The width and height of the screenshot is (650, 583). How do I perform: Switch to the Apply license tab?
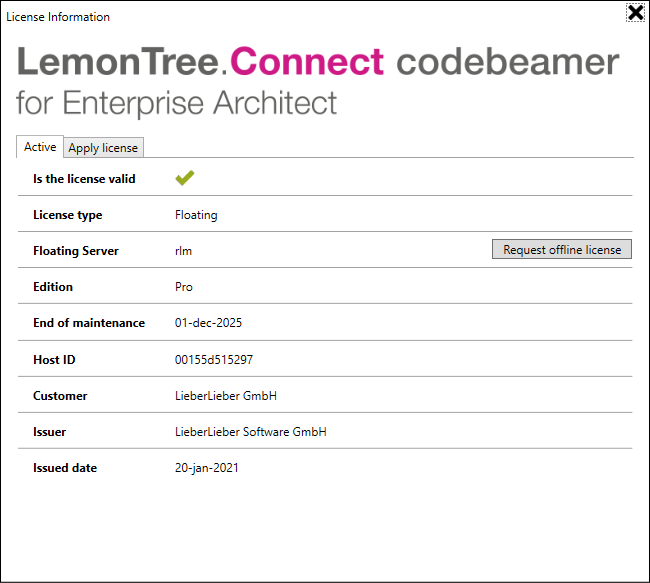[103, 148]
